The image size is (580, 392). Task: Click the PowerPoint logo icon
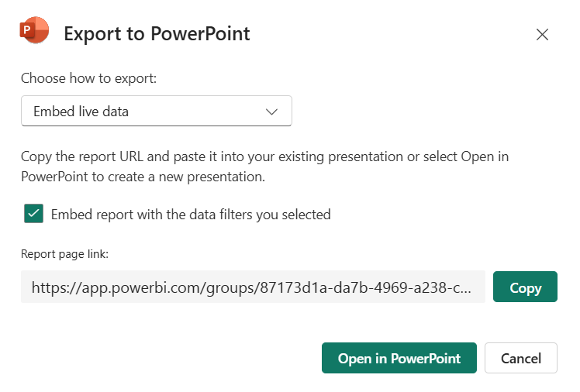click(x=34, y=31)
